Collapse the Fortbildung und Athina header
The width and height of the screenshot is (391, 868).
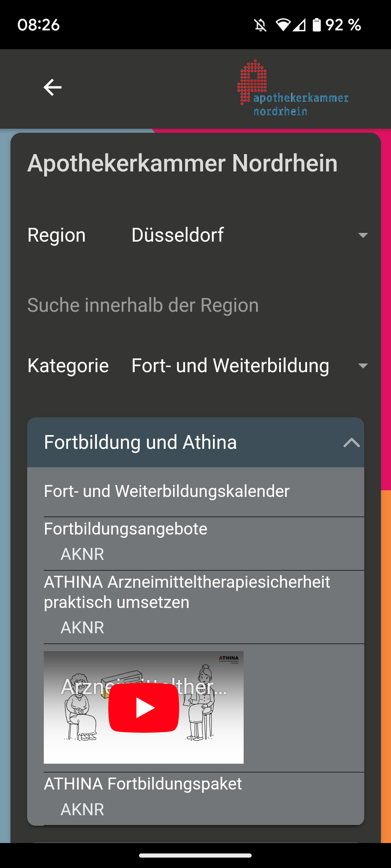[x=195, y=442]
